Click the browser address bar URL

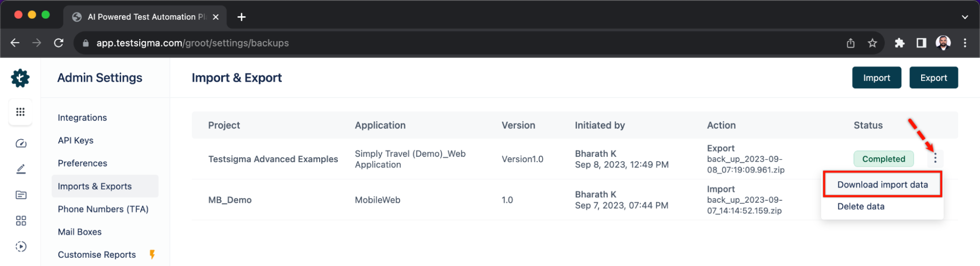(193, 43)
